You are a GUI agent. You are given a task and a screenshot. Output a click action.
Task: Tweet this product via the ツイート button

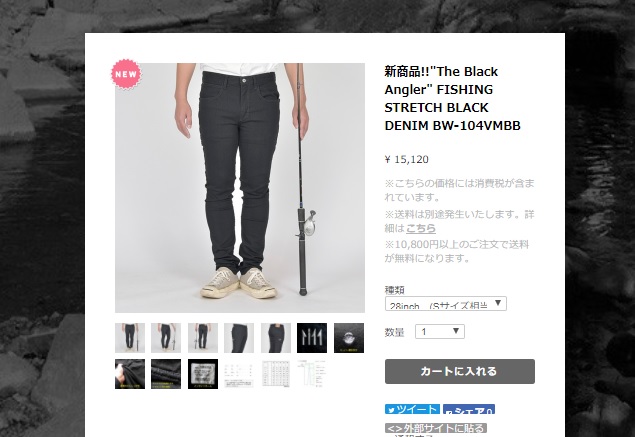click(413, 409)
